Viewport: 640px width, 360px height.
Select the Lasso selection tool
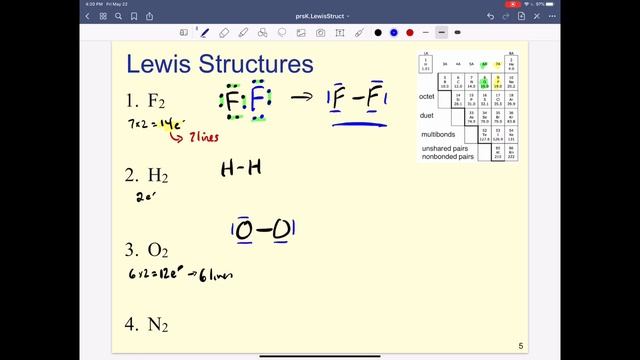coord(282,33)
